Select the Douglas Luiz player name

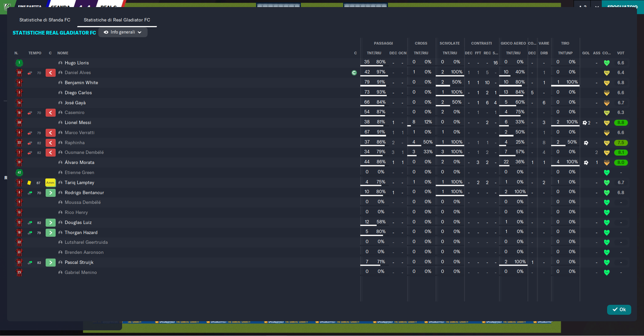click(x=78, y=222)
